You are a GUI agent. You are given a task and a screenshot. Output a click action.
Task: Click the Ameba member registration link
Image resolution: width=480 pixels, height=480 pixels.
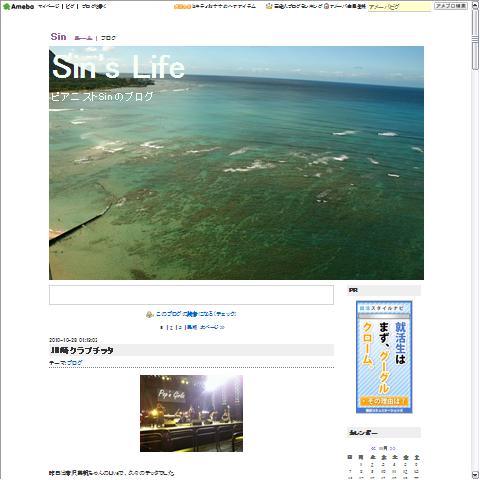[347, 6]
